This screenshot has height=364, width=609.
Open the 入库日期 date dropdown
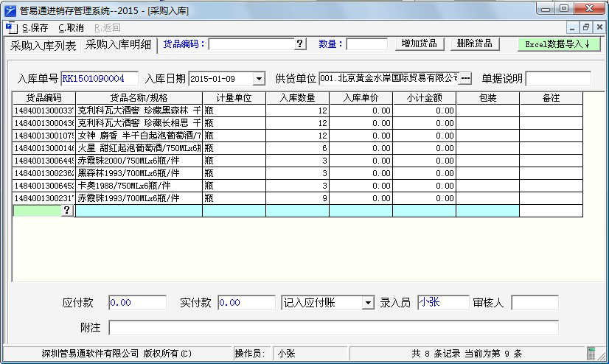coord(259,79)
